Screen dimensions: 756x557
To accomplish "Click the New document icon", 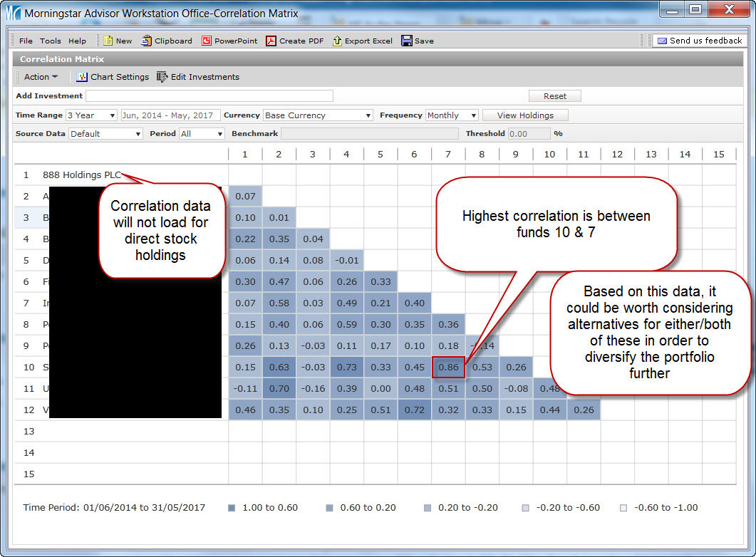I will pos(108,41).
